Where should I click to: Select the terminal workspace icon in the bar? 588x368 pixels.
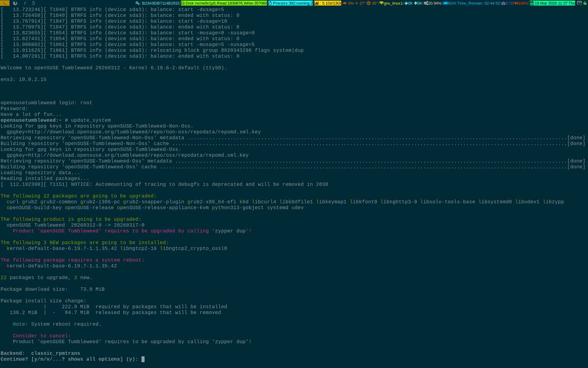pyautogui.click(x=5, y=3)
